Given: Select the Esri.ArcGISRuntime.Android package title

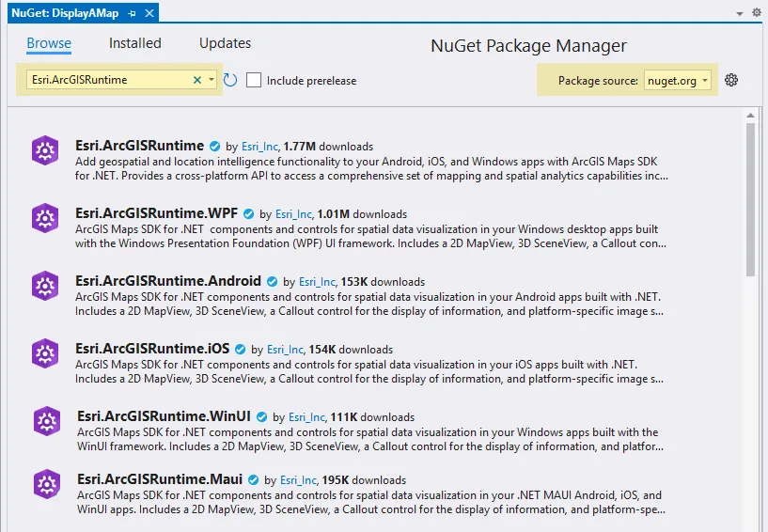Looking at the screenshot, I should pos(168,281).
